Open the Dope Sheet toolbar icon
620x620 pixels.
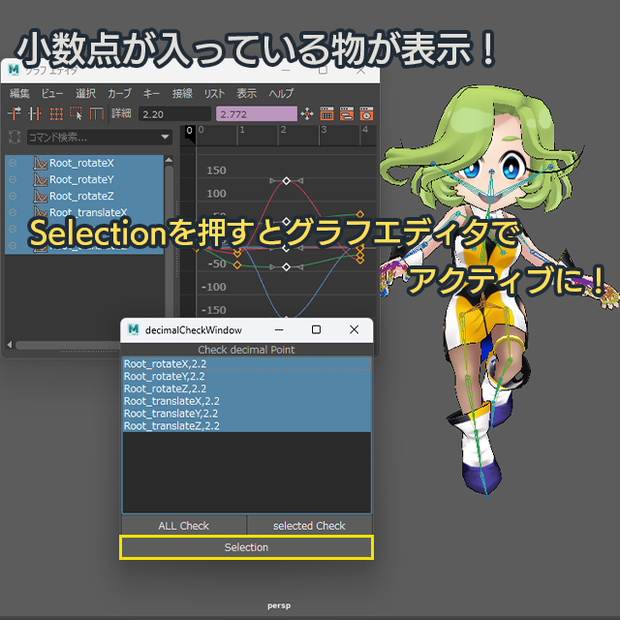327,114
